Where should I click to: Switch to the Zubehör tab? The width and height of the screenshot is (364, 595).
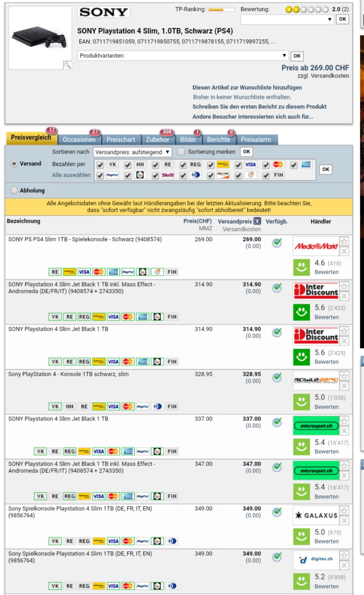point(158,139)
